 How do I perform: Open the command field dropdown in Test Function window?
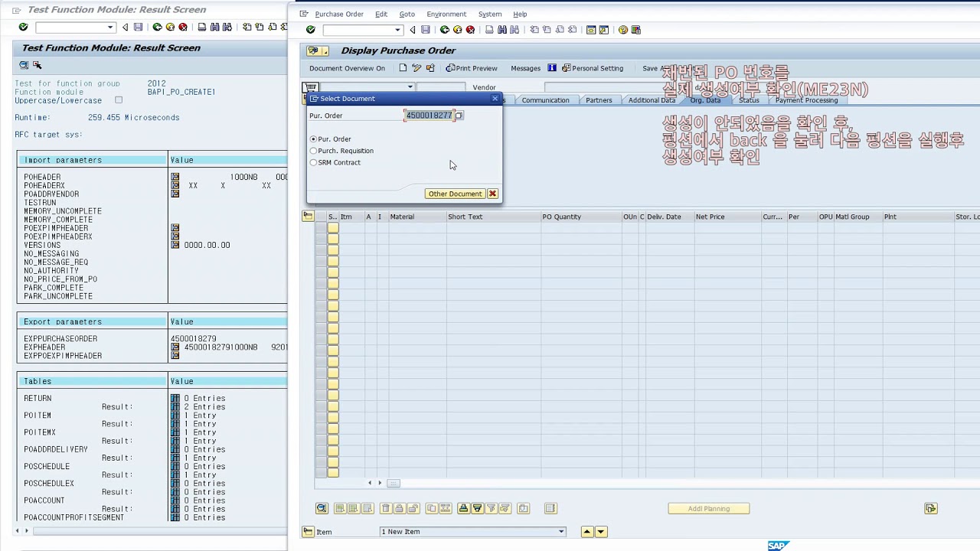point(110,28)
